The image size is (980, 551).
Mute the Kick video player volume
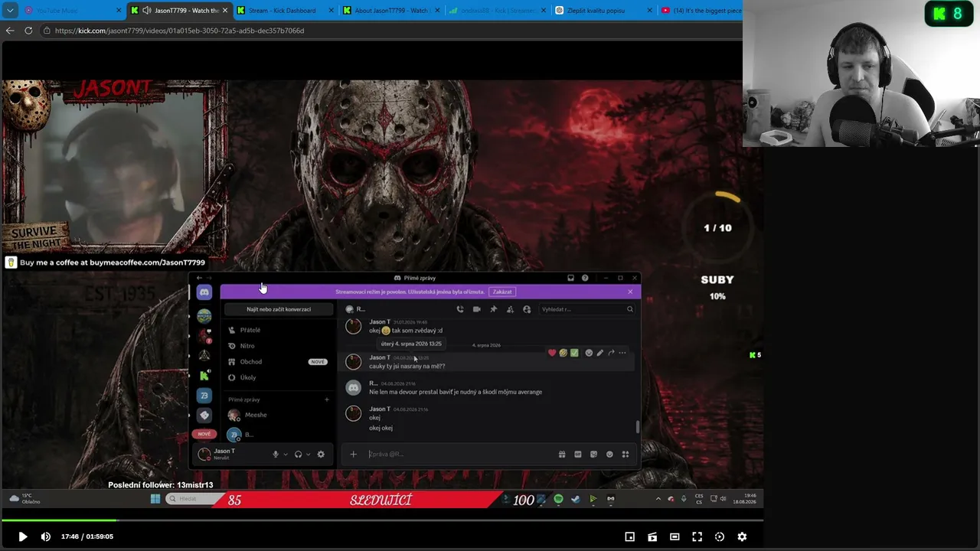tap(46, 536)
